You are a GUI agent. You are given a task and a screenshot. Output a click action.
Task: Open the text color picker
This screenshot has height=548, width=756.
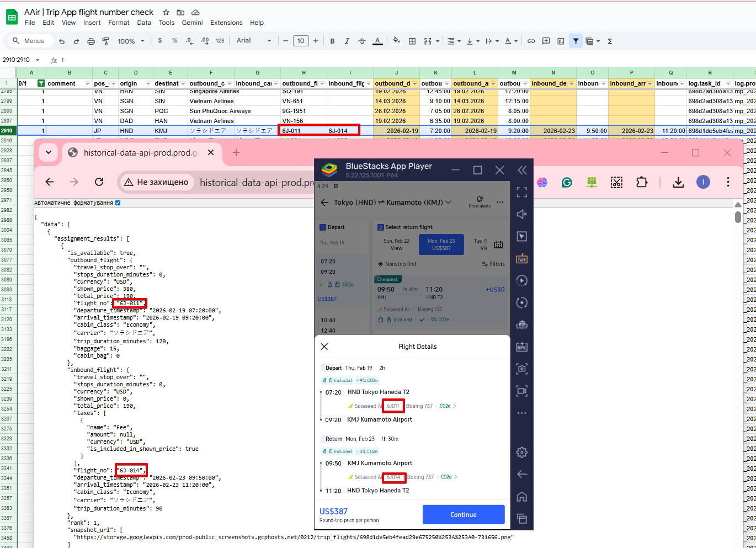pyautogui.click(x=377, y=41)
